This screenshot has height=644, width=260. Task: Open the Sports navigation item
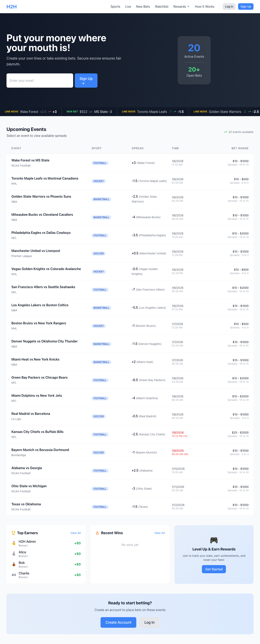point(115,7)
